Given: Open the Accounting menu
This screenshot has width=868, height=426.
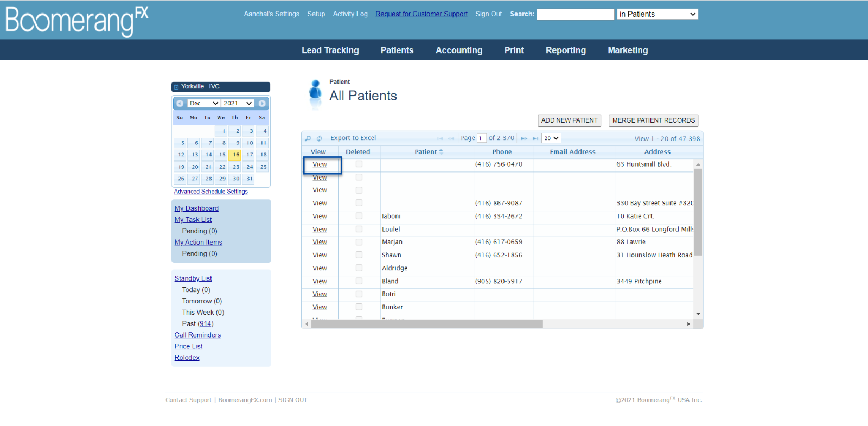Looking at the screenshot, I should (459, 50).
